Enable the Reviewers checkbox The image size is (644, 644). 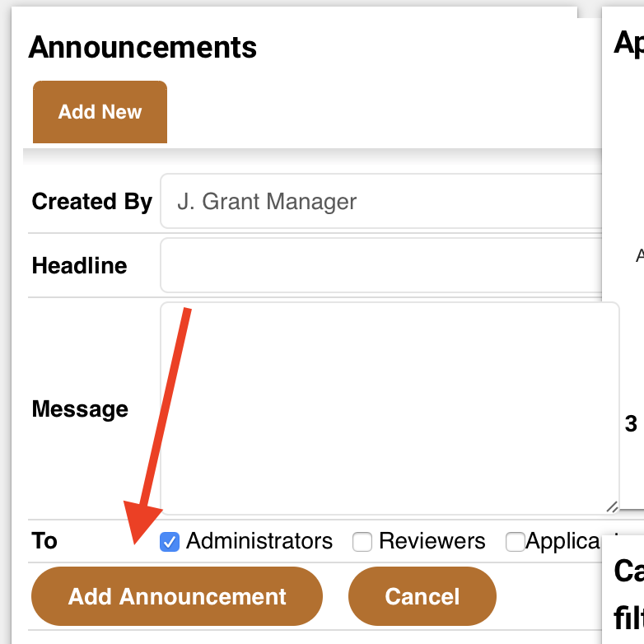point(362,541)
